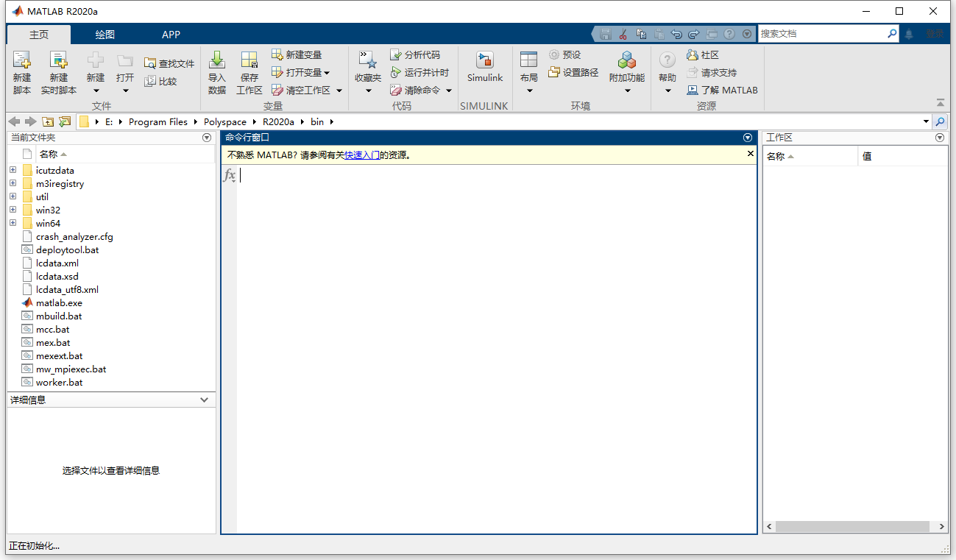Click the 搜索文档 search field
Viewport: 956px width, 560px height.
(821, 34)
